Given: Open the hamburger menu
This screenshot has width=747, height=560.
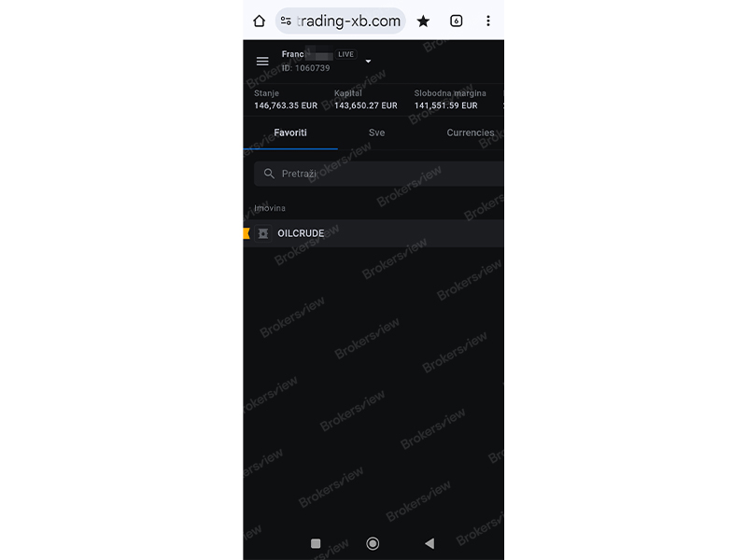Looking at the screenshot, I should pos(262,62).
